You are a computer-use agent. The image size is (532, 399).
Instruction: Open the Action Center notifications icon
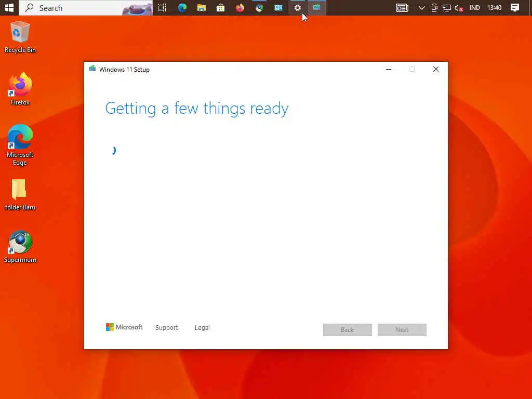pos(515,7)
